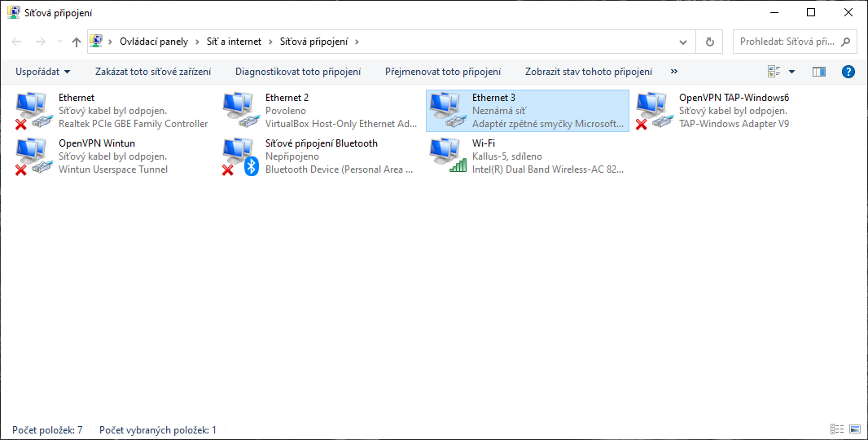Click 'Adaptér zpětné smyčky Microsoft' text
The image size is (868, 440).
pos(548,124)
